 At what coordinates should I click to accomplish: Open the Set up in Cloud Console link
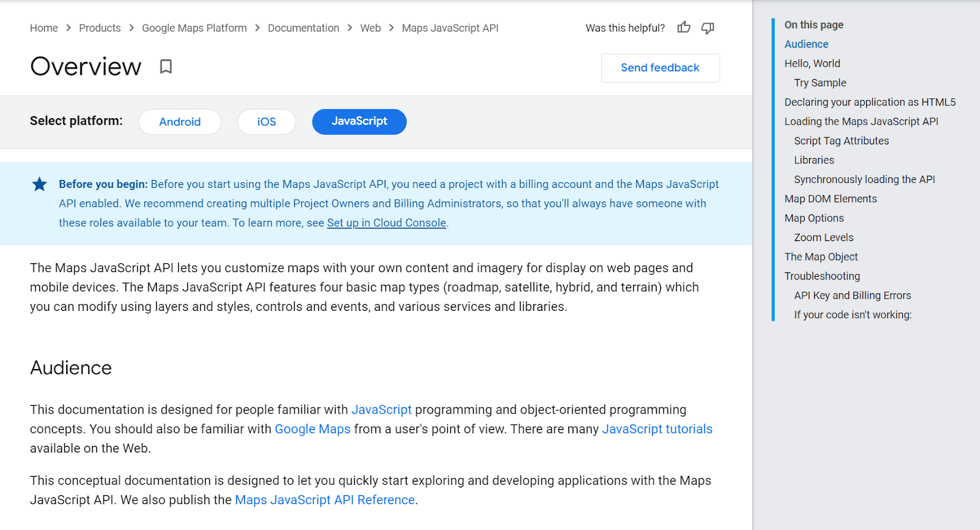tap(386, 223)
